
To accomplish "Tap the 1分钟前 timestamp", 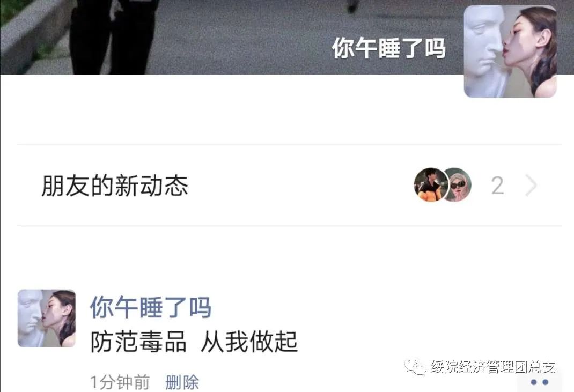I will tap(120, 382).
